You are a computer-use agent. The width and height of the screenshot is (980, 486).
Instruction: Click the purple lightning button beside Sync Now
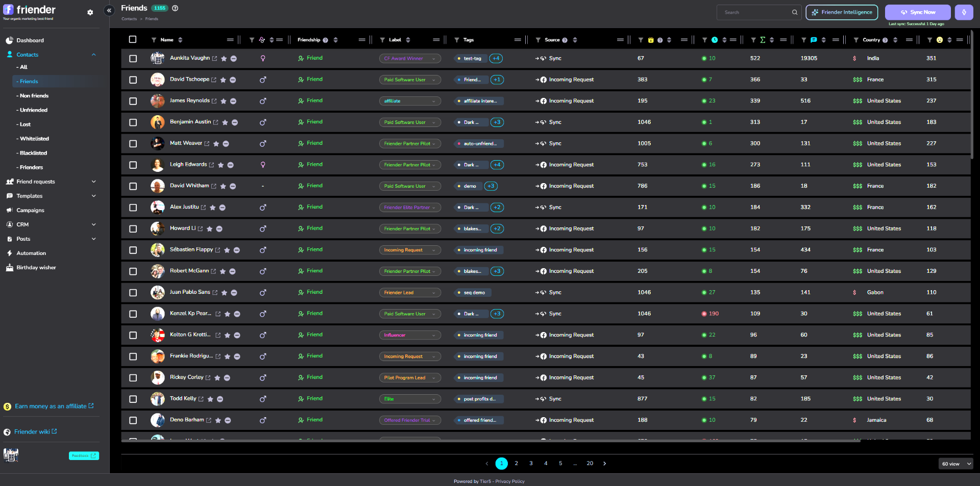point(964,12)
